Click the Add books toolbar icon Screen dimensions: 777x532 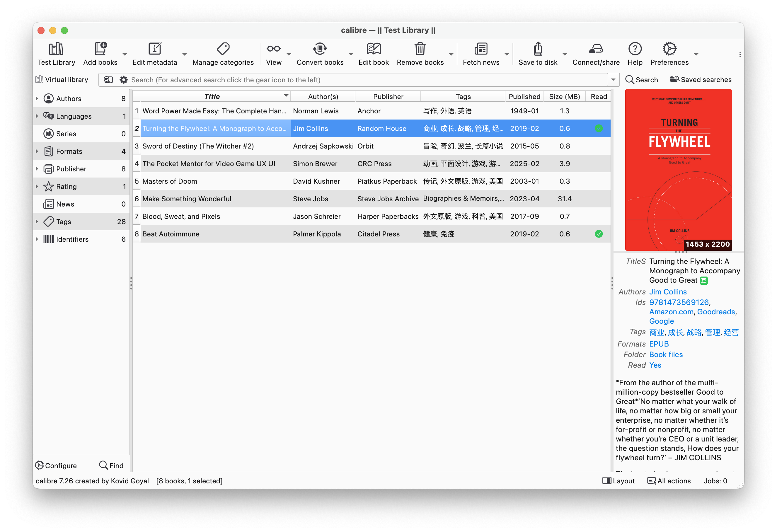[x=100, y=49]
